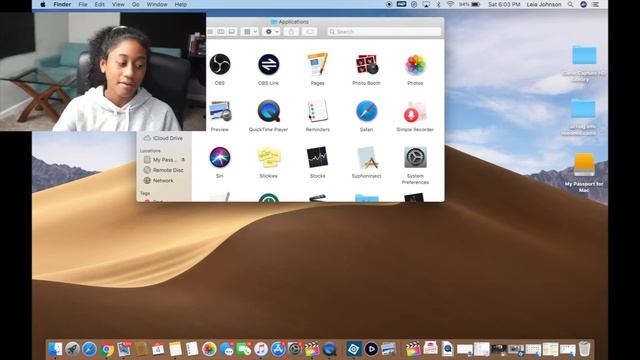Click the Siri icon in menu bar

click(x=584, y=4)
